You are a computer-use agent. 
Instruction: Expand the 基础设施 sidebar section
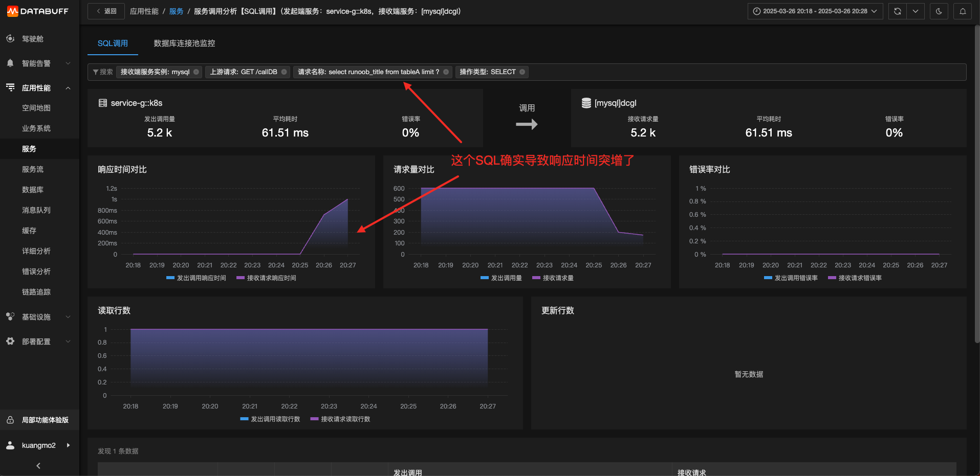point(39,317)
